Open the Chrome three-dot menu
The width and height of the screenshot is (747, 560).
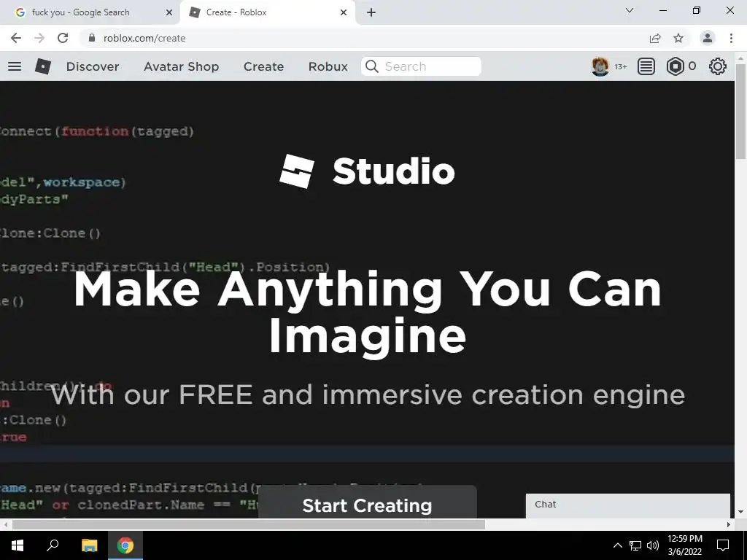coord(731,38)
